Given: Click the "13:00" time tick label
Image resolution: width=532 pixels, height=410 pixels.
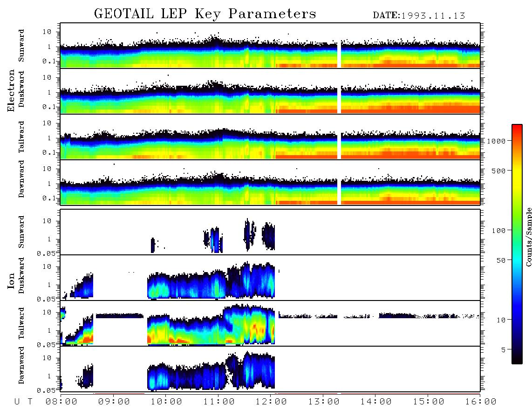Looking at the screenshot, I should point(324,402).
